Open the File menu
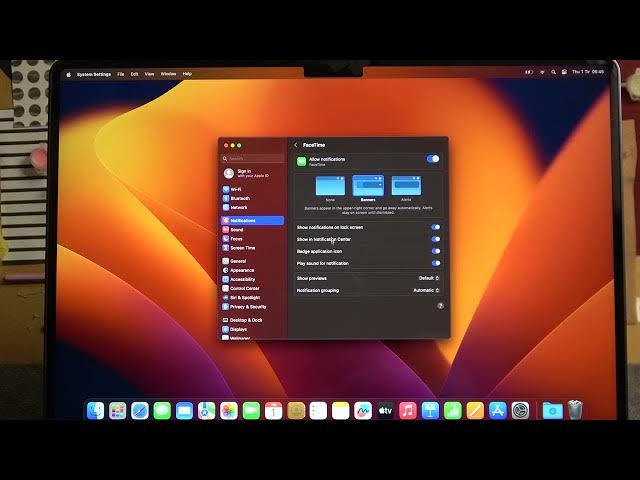The width and height of the screenshot is (640, 480). [x=120, y=74]
